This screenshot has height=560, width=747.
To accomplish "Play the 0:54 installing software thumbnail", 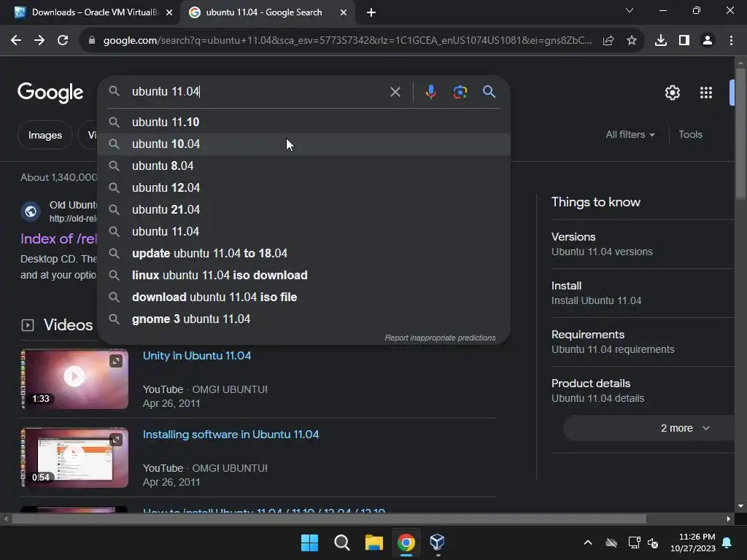I will click(x=75, y=458).
